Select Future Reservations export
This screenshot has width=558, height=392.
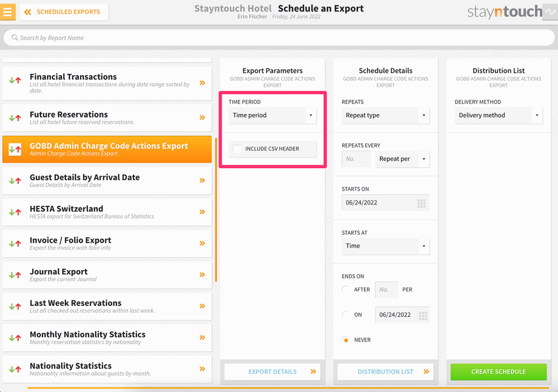coord(107,118)
